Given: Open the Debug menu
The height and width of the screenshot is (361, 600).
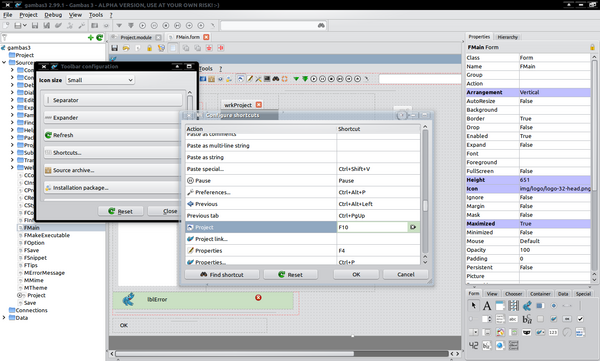Looking at the screenshot, I should pos(53,15).
